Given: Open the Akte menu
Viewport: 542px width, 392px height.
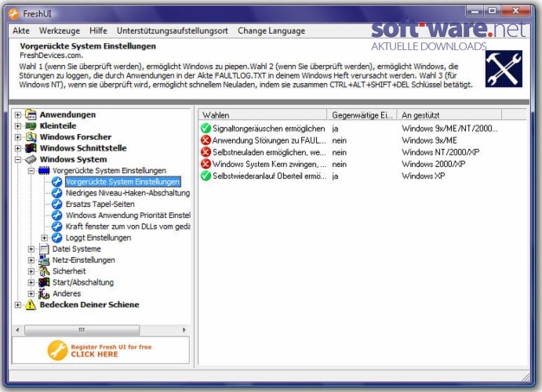Looking at the screenshot, I should pyautogui.click(x=21, y=31).
